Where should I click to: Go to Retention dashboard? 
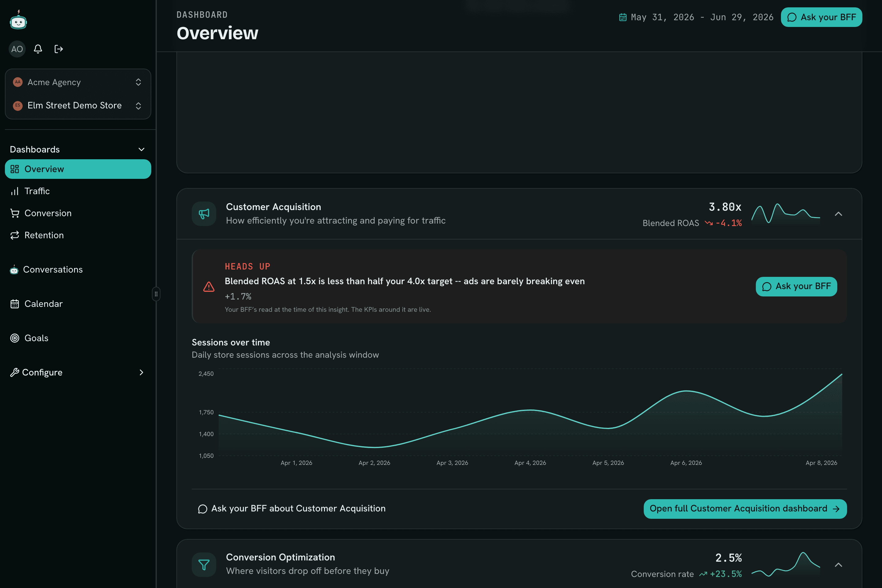click(78, 235)
